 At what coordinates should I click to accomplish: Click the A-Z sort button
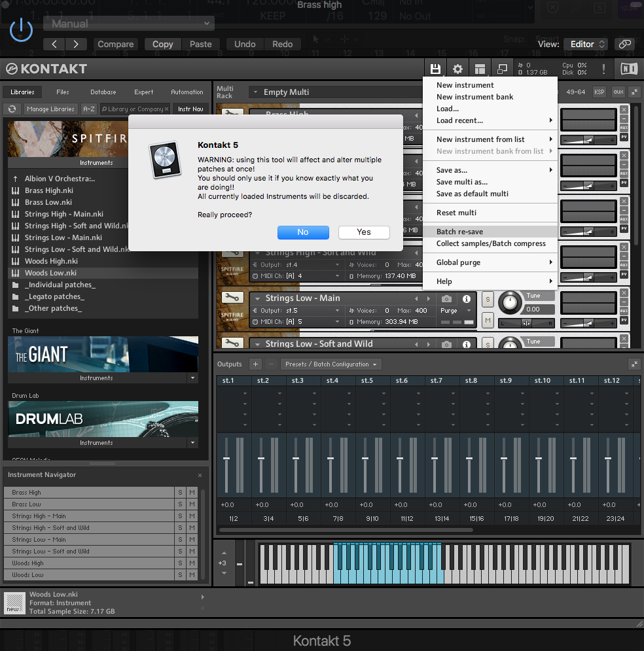click(x=89, y=109)
